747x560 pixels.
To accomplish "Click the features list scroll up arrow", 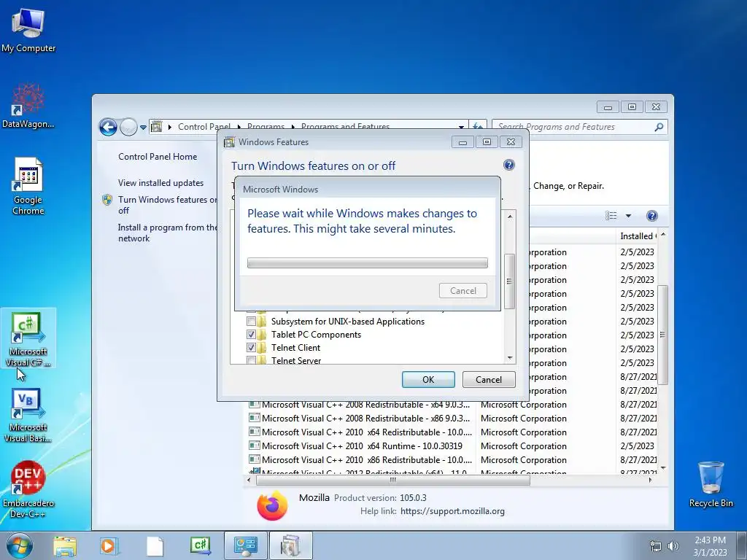I will pos(510,216).
